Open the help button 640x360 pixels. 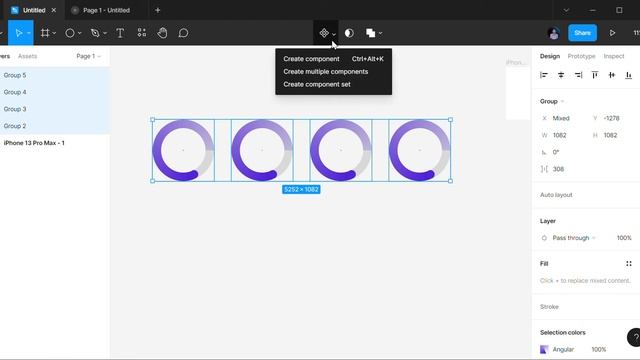pyautogui.click(x=634, y=337)
